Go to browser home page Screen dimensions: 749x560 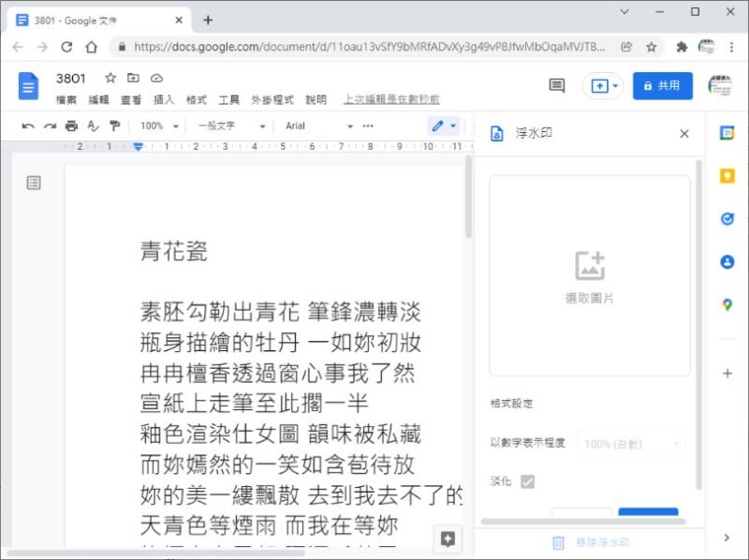[x=91, y=47]
